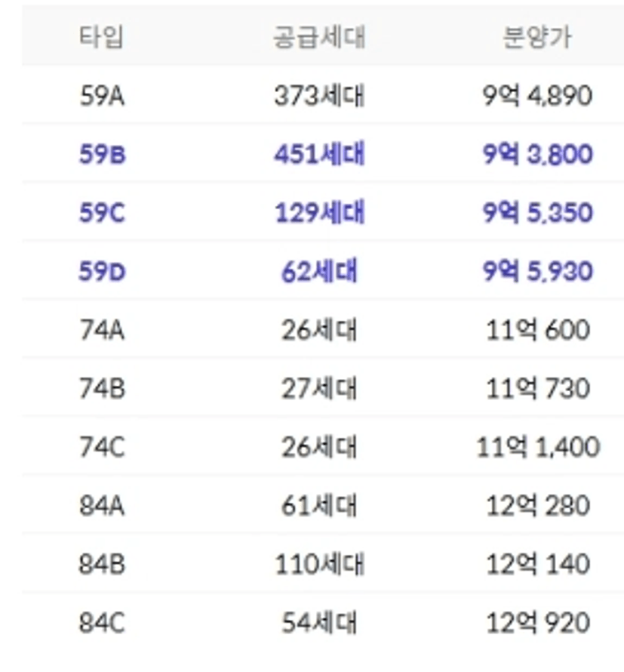Image resolution: width=624 pixels, height=672 pixels.
Task: Click the 12억 920 price cell
Action: 537,624
